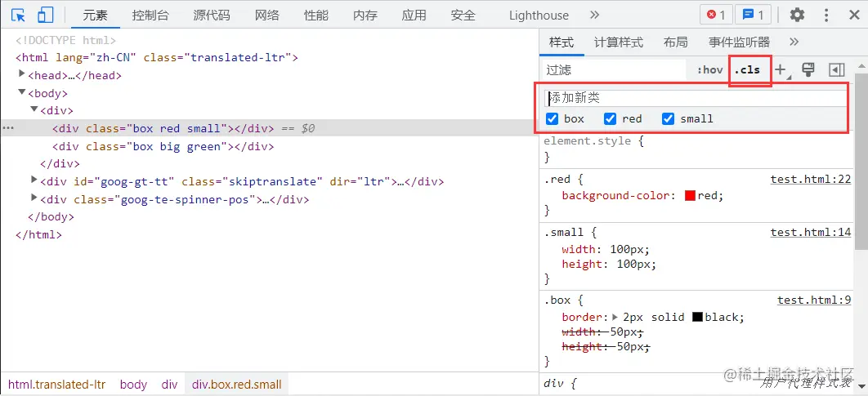
Task: Switch to the 控制台 tab
Action: coord(150,15)
